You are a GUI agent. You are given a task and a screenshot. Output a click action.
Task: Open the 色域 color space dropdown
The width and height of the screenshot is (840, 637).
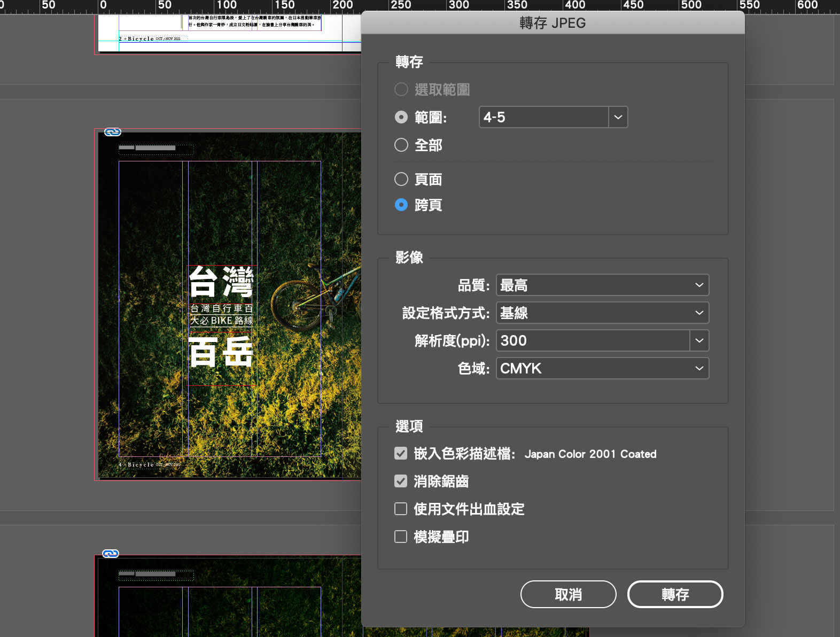(602, 368)
